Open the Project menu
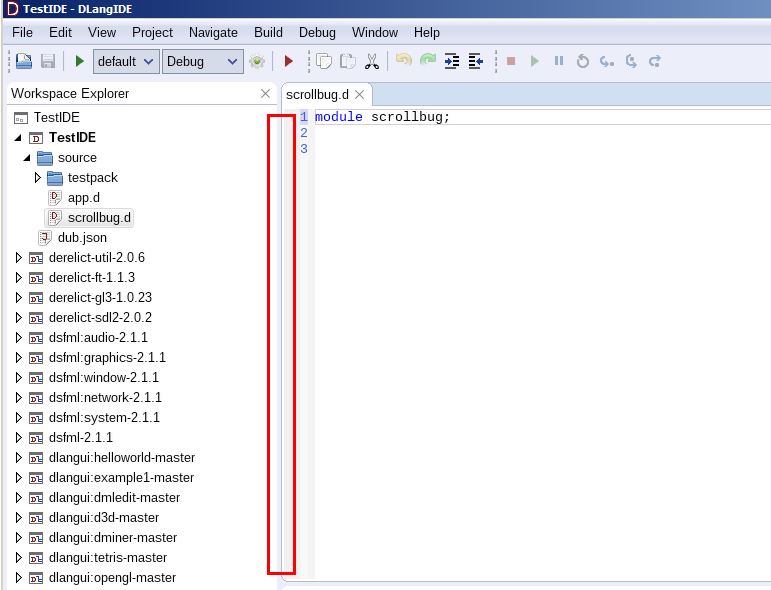The width and height of the screenshot is (771, 590). (152, 32)
